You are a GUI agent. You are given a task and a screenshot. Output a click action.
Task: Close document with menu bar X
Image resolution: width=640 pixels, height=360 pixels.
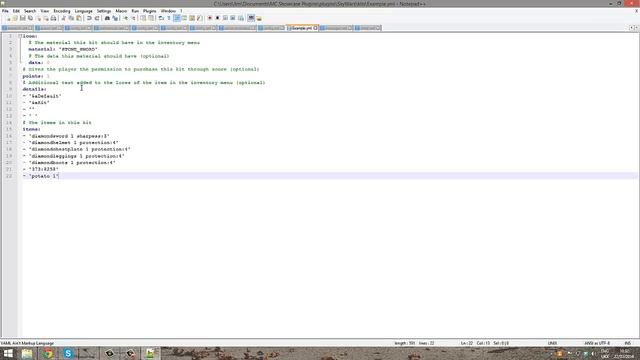coord(636,11)
